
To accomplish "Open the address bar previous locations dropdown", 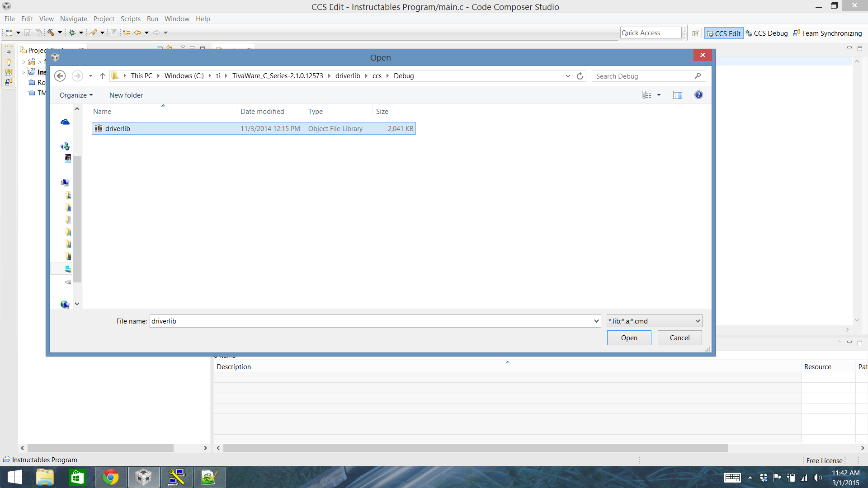I will pyautogui.click(x=568, y=76).
